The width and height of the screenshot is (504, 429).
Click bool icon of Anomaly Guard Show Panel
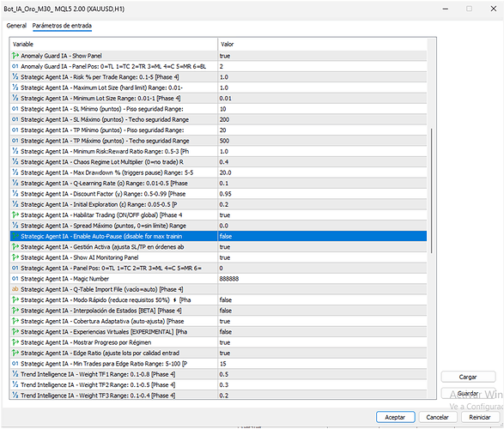pos(15,56)
